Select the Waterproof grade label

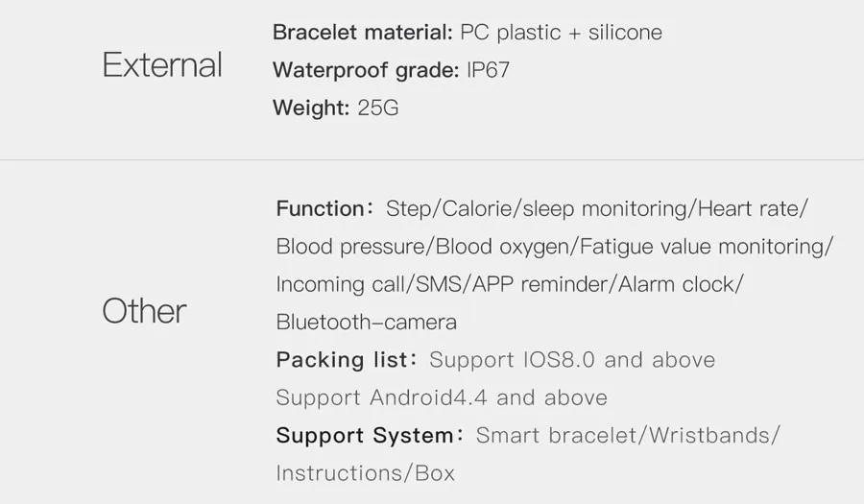coord(366,70)
